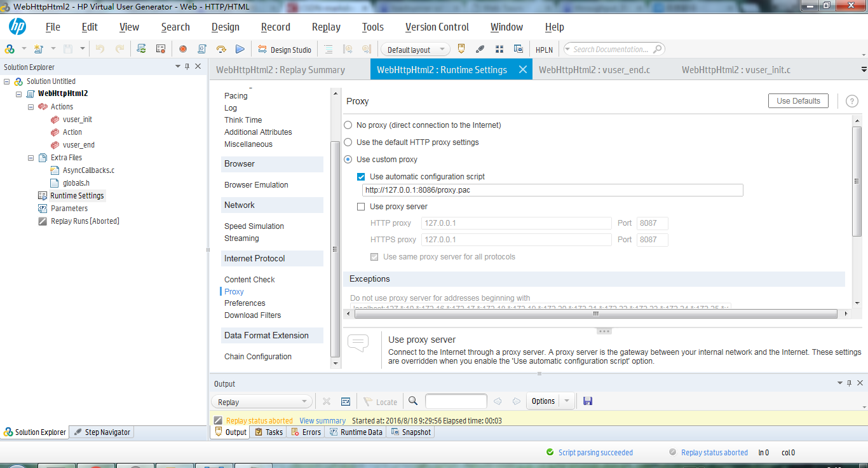This screenshot has height=468, width=868.
Task: Click the blue save icon in Output pane
Action: coord(588,401)
